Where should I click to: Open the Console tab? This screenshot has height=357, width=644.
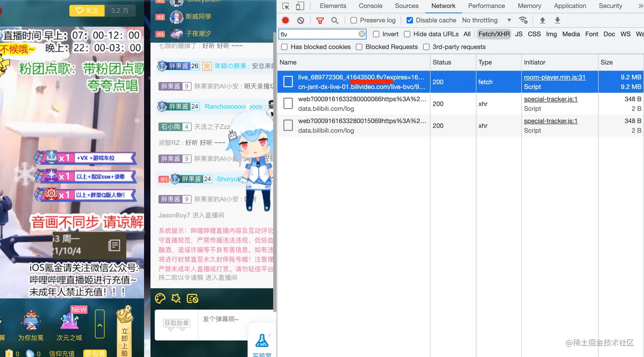(371, 6)
